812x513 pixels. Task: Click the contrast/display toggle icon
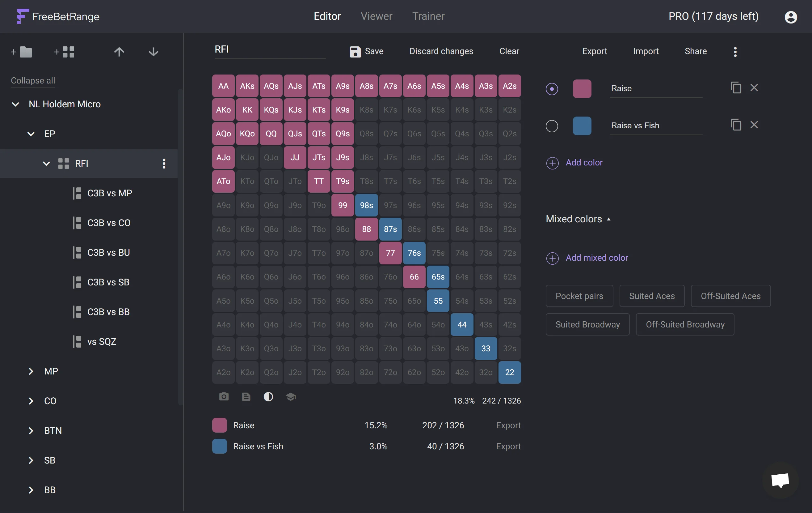click(x=268, y=396)
